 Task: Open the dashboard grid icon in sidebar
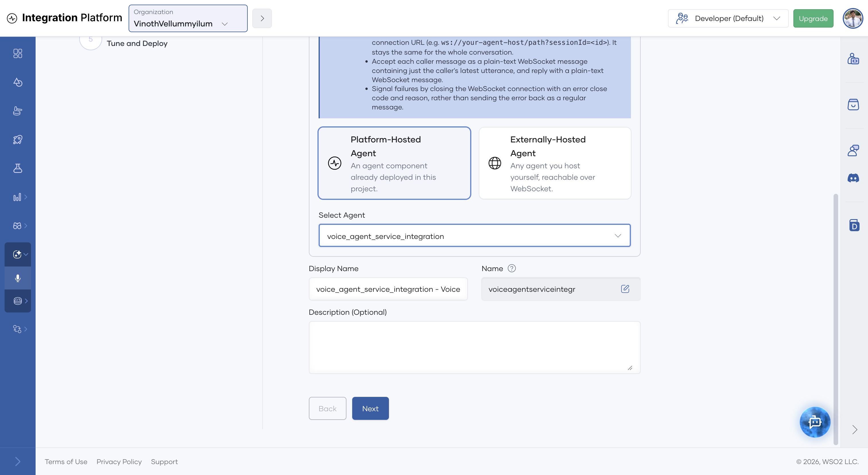tap(18, 54)
